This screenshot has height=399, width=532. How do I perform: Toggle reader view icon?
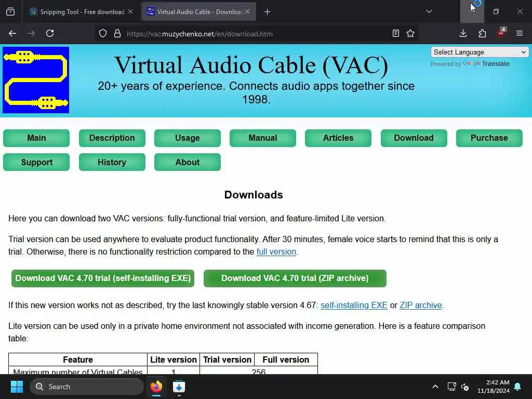[x=395, y=33]
